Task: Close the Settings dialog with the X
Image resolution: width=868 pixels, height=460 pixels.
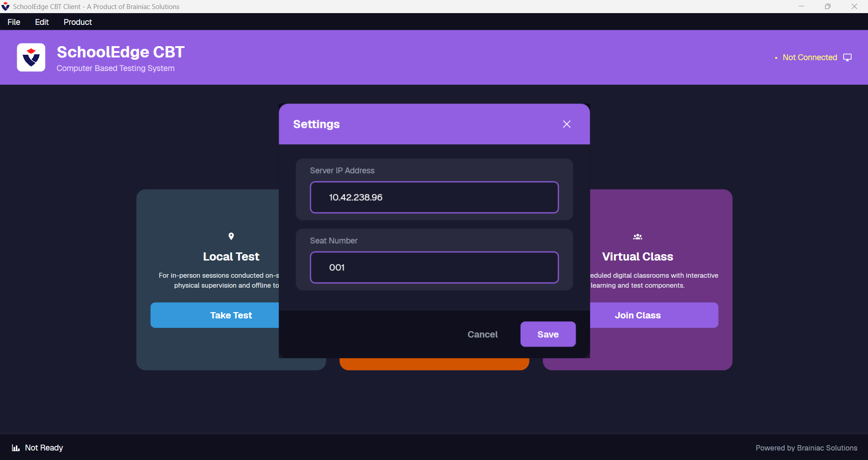Action: pos(567,124)
